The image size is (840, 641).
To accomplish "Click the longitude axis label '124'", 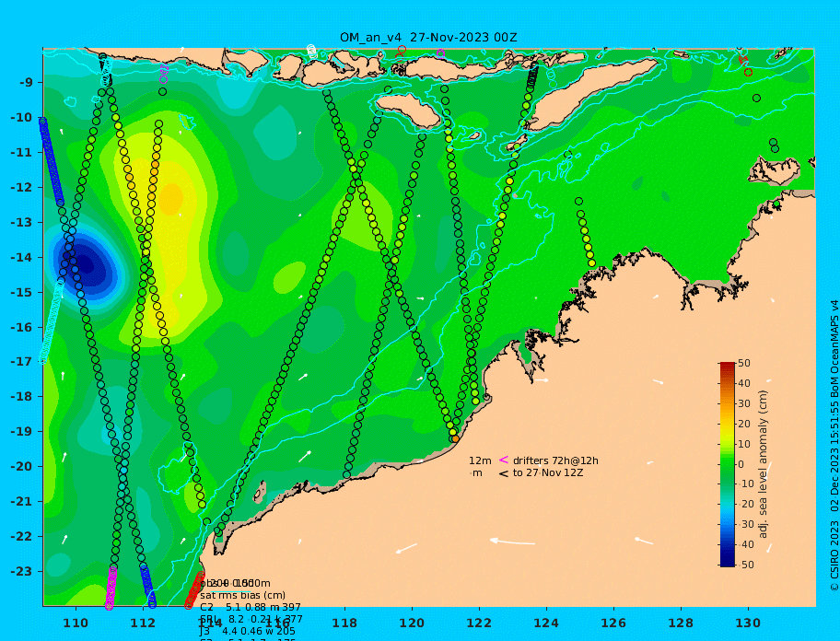I will (546, 624).
